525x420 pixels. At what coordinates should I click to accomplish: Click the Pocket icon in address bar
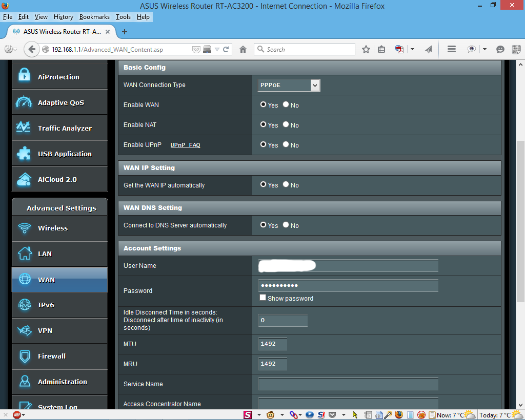coord(196,50)
